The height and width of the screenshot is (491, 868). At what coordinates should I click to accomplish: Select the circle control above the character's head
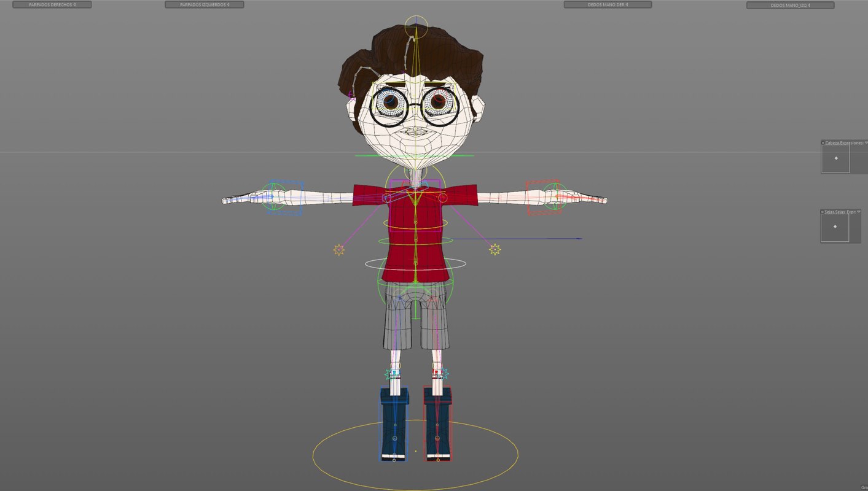point(416,25)
